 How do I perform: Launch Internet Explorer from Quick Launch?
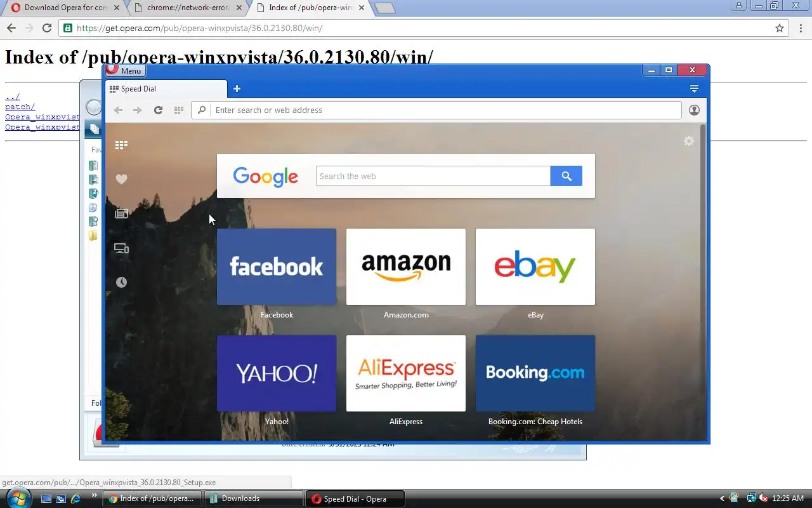[x=76, y=498]
